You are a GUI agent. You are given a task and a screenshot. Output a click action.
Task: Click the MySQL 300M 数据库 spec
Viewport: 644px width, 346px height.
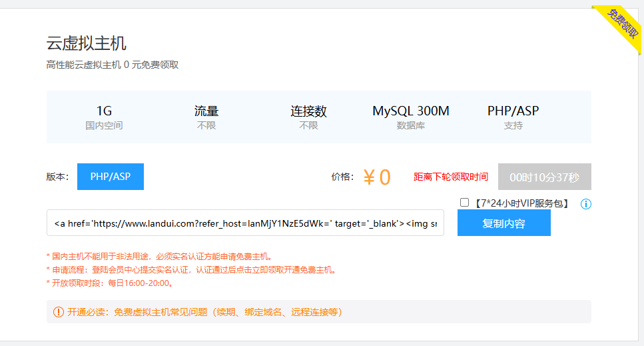(x=411, y=117)
